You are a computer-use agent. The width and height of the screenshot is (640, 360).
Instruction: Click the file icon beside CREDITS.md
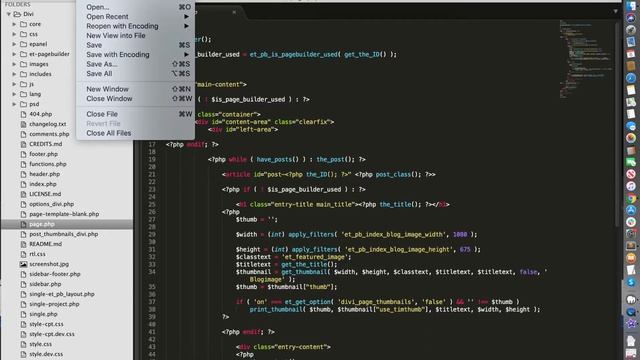(x=23, y=144)
